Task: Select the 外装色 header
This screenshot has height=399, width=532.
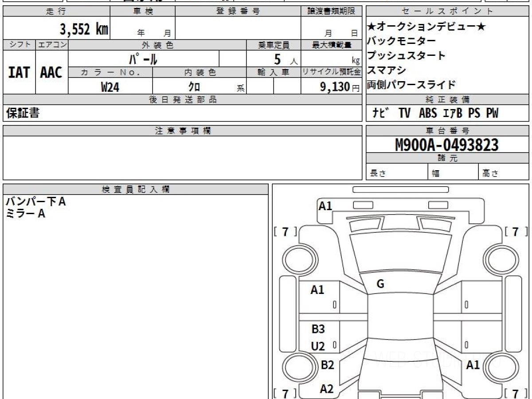Action: (157, 45)
